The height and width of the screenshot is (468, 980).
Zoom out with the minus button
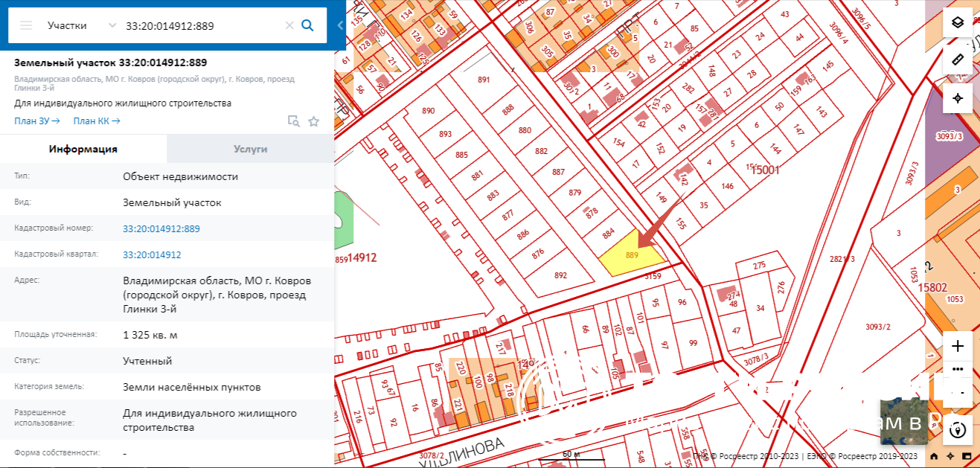(958, 392)
